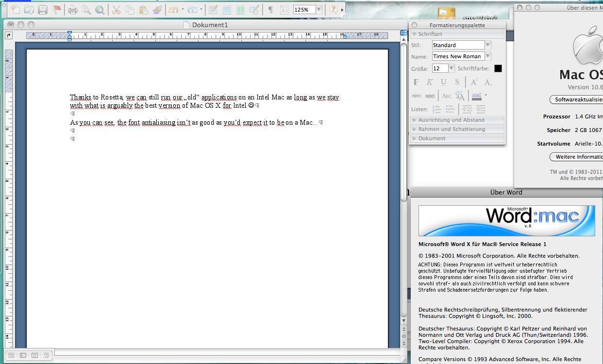Toggle single strikethrough ABC button

417,96
